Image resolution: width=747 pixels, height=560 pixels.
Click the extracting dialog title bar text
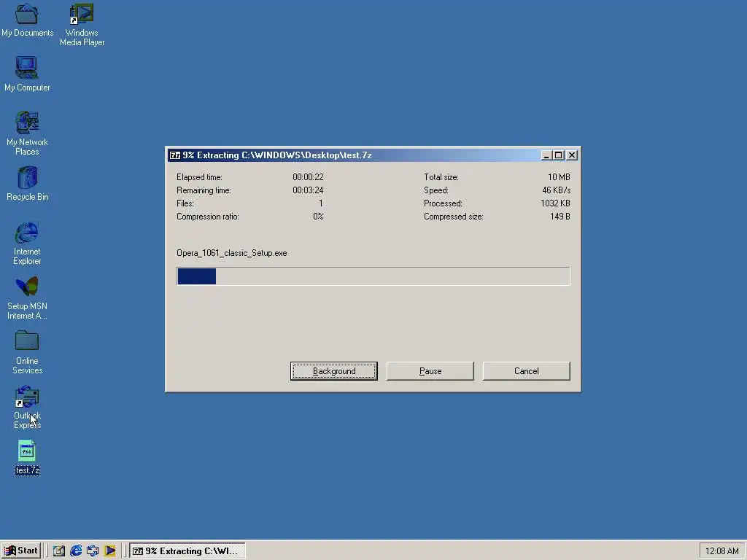(276, 155)
